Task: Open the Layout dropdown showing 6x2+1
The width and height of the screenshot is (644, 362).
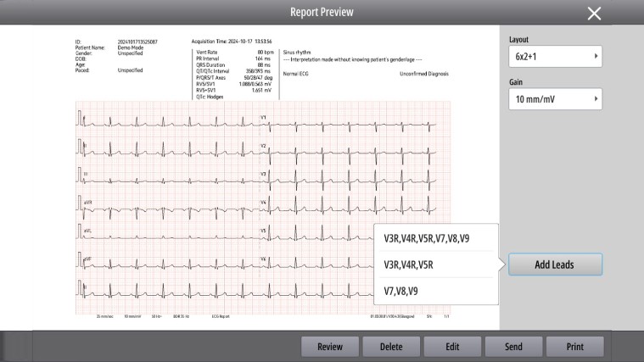Action: coord(555,57)
